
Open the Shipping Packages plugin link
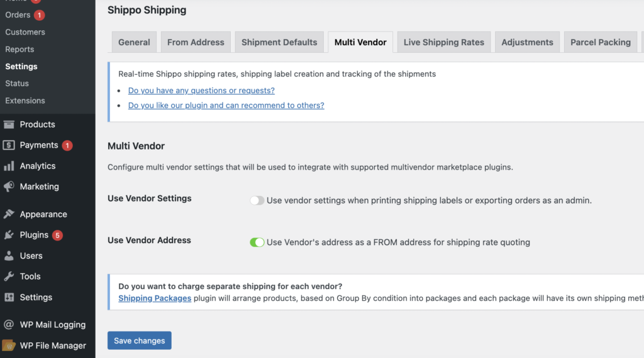(x=155, y=298)
